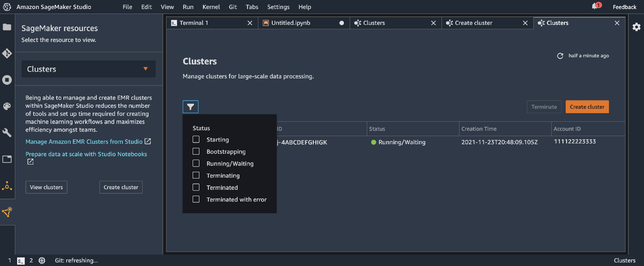Click the status filter funnel icon
This screenshot has width=644, height=266.
[190, 107]
